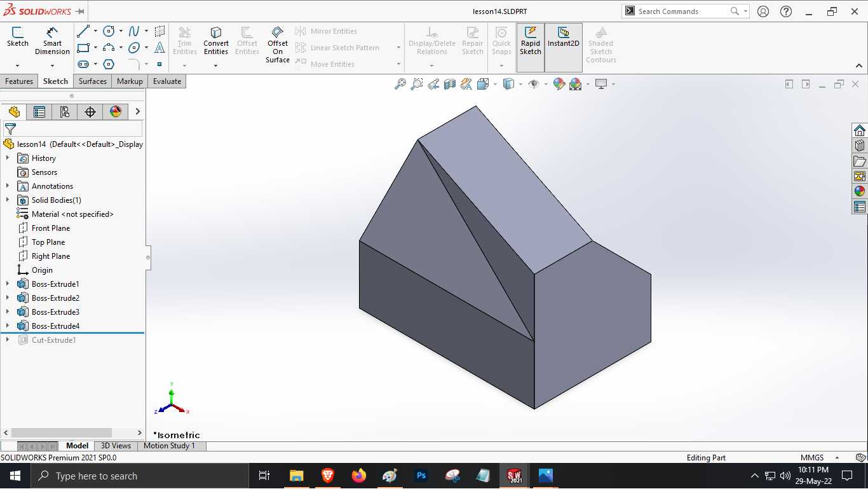
Task: Switch to the Surfaces tab
Action: point(93,81)
